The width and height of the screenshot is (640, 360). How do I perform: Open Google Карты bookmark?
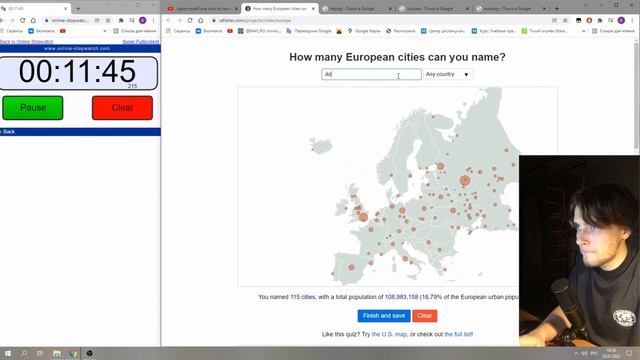coord(364,31)
